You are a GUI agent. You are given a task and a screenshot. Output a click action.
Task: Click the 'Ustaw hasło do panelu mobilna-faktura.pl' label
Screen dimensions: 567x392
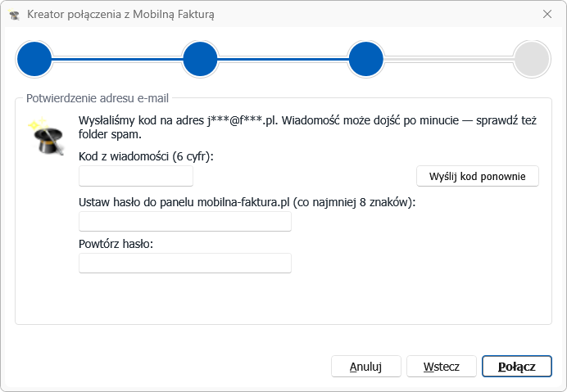[x=247, y=202]
